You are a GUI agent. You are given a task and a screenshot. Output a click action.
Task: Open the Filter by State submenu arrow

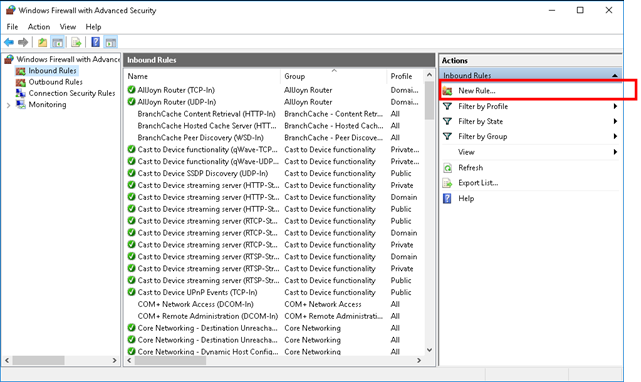click(615, 121)
